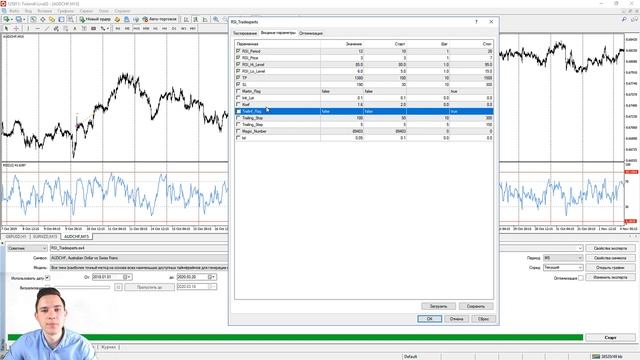Select the trendline drawing tool
The image size is (640, 360).
[x=47, y=29]
